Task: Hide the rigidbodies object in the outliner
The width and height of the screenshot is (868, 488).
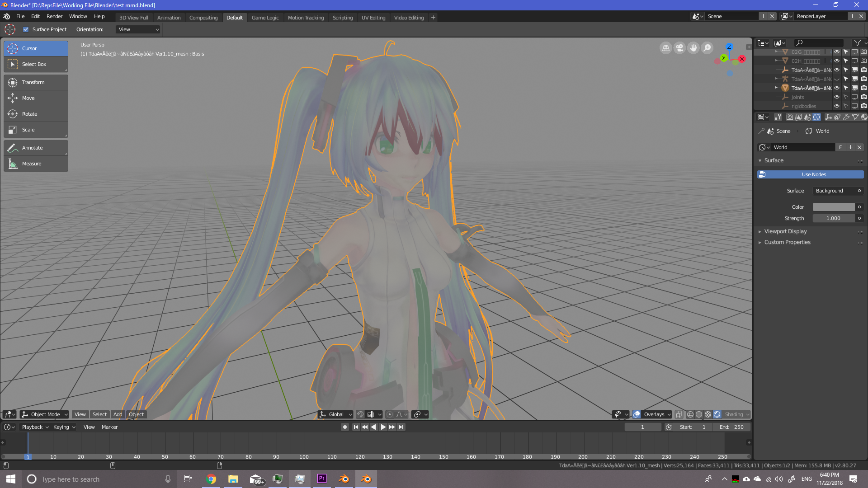Action: pyautogui.click(x=837, y=106)
